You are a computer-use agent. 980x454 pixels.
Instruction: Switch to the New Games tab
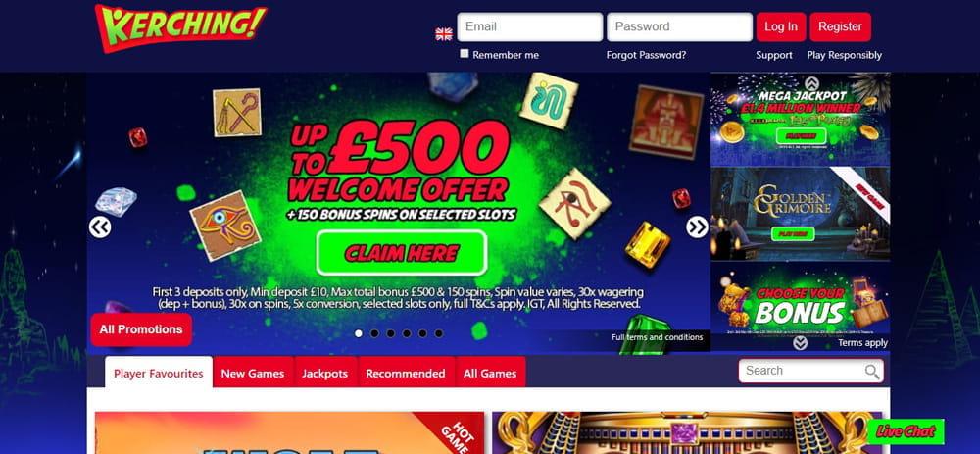click(253, 373)
